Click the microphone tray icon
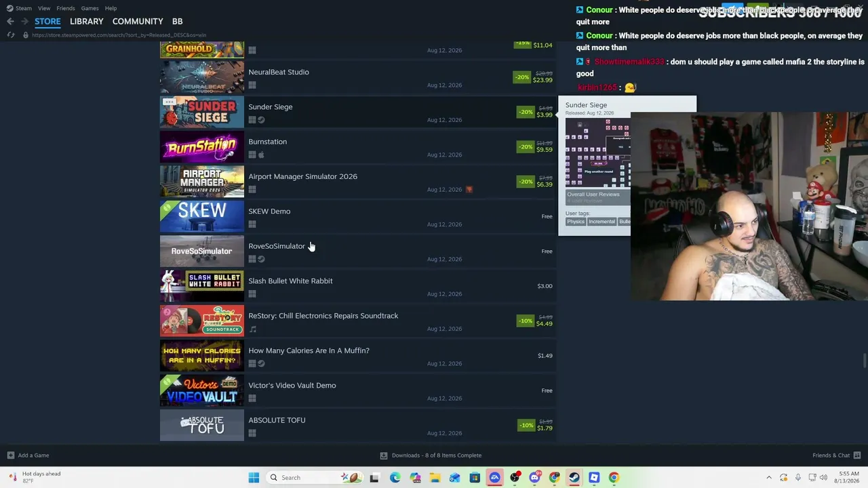 click(x=798, y=478)
